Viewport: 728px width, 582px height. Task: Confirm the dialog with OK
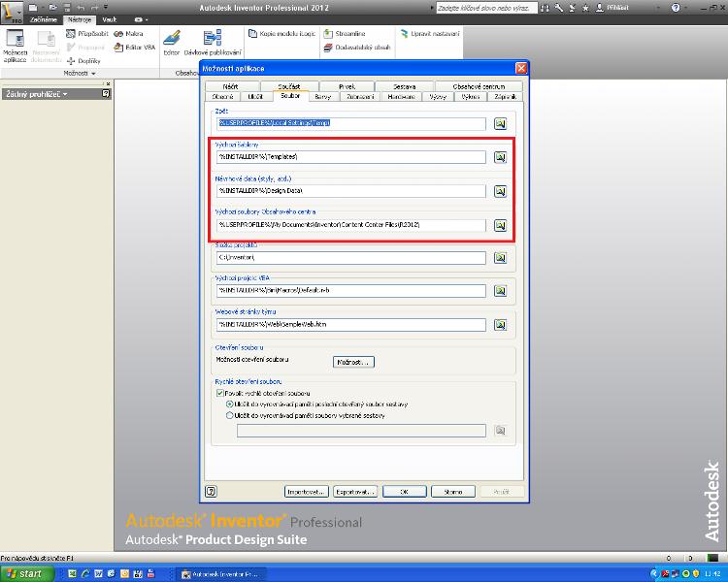[x=405, y=492]
